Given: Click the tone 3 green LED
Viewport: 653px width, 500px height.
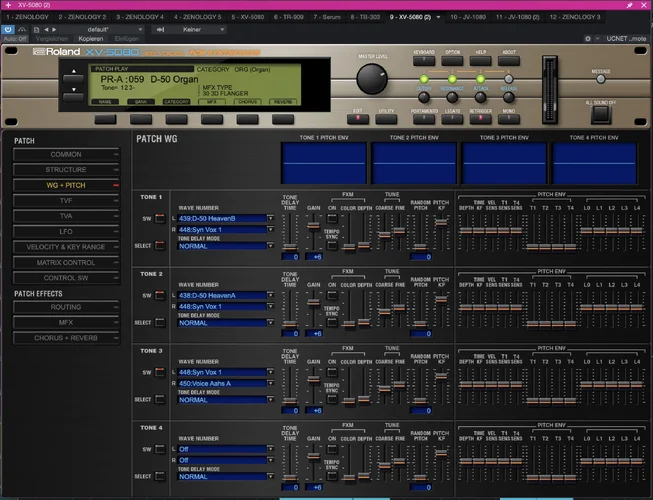Looking at the screenshot, I should [480, 79].
